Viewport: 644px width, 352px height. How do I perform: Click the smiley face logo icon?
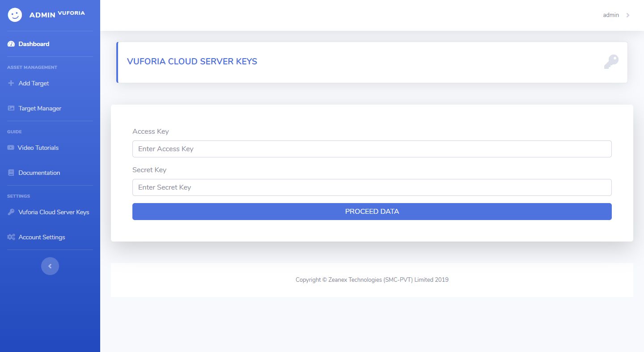15,15
